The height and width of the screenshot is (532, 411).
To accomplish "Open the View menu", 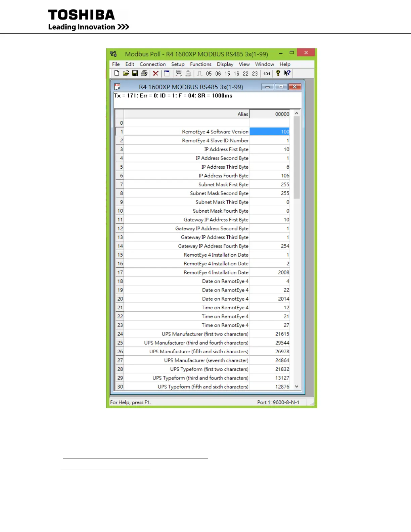I will (244, 64).
